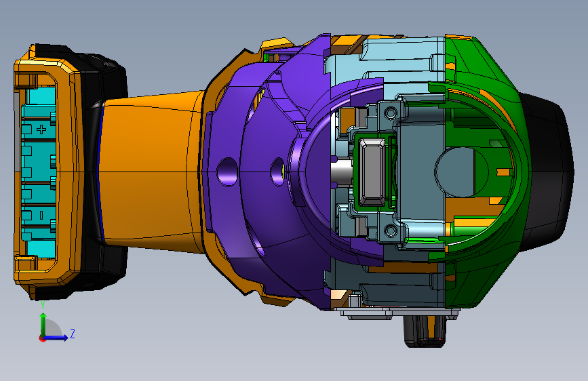Click the red origin dot of the triad
588x381 pixels.
[x=41, y=339]
